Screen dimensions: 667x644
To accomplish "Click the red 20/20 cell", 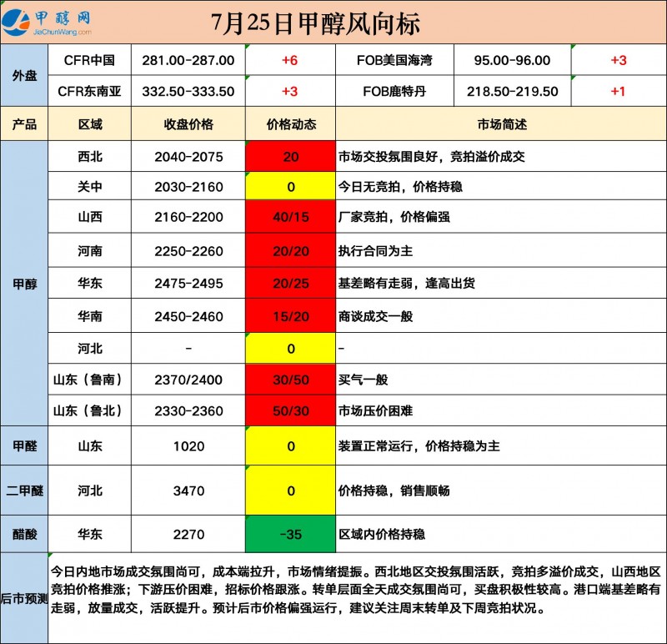I will pyautogui.click(x=290, y=251).
